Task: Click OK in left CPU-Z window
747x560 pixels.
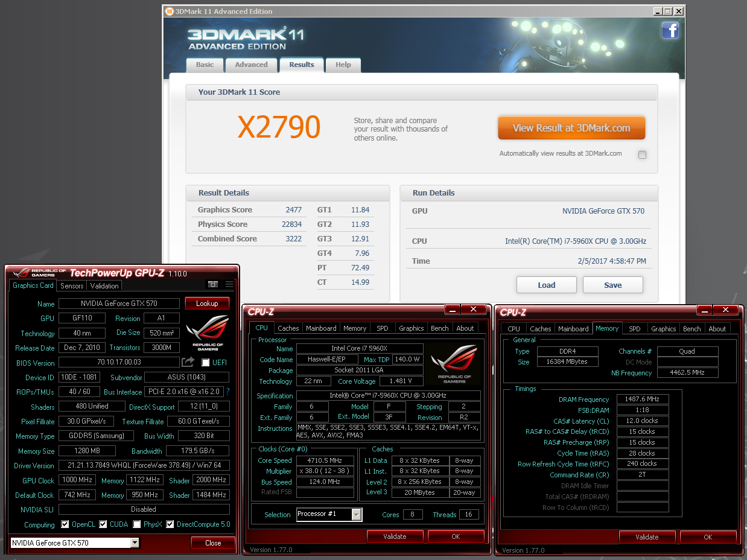Action: pos(456,536)
